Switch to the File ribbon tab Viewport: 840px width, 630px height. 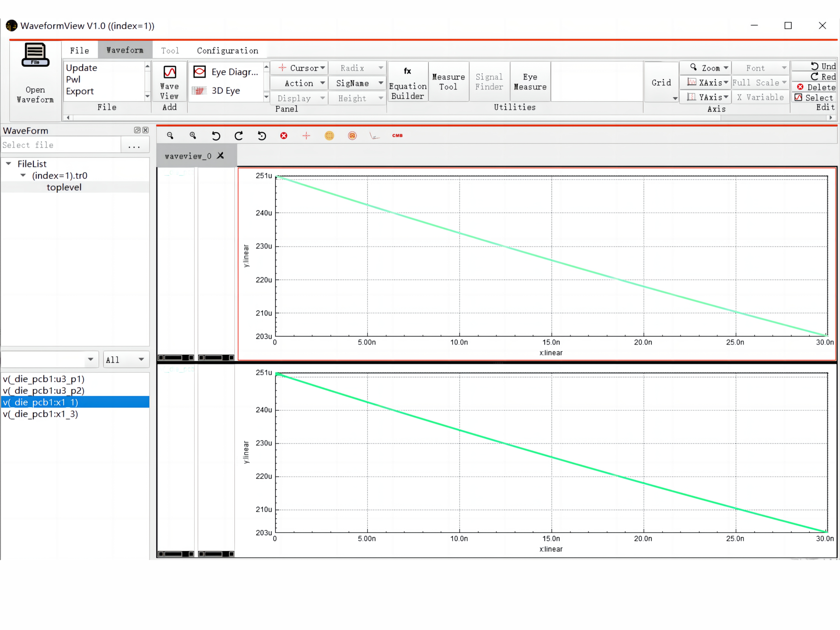[x=79, y=51]
